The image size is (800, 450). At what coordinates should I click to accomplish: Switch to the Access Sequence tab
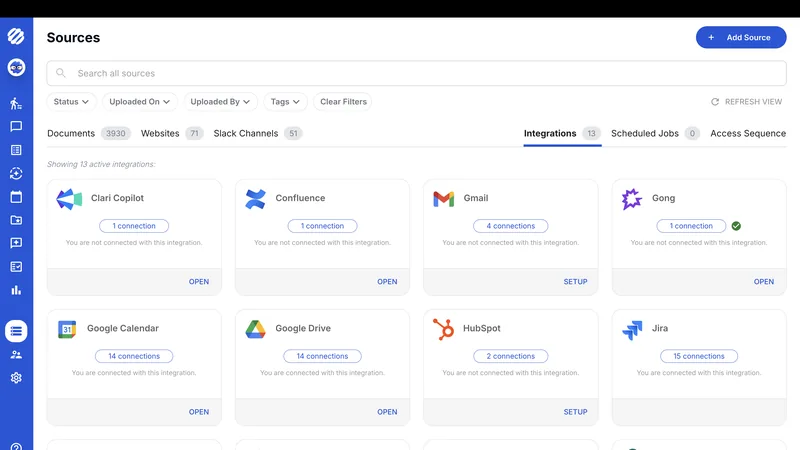(x=748, y=133)
